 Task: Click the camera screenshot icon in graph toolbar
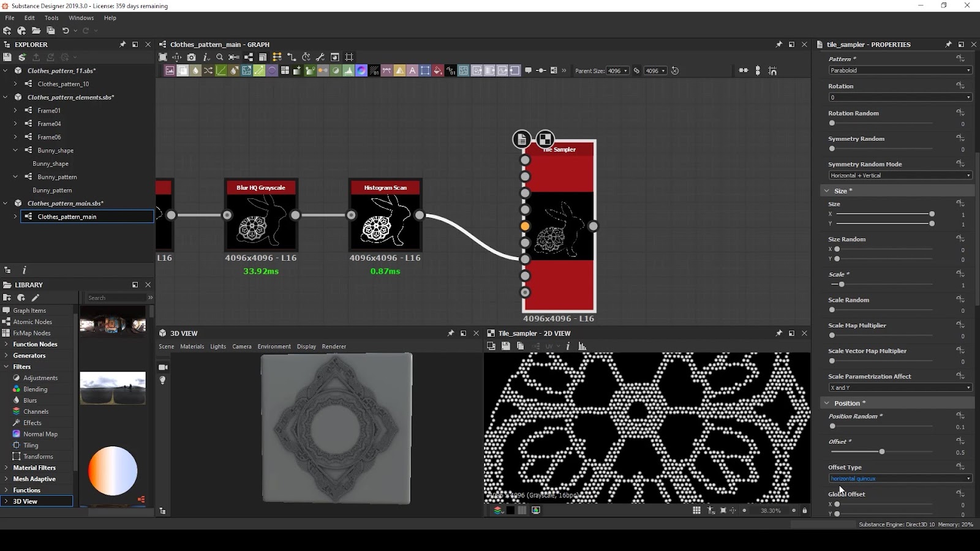point(191,57)
